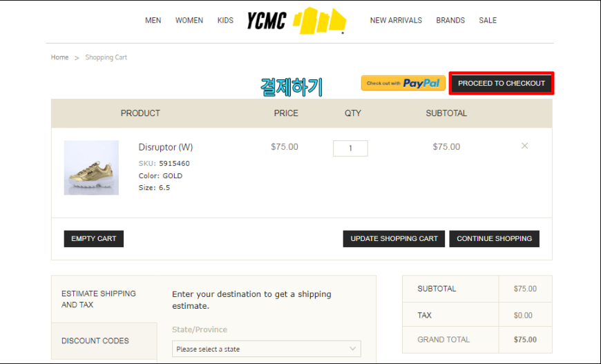This screenshot has width=601, height=364.
Task: Click EMPTY CART button
Action: click(93, 239)
